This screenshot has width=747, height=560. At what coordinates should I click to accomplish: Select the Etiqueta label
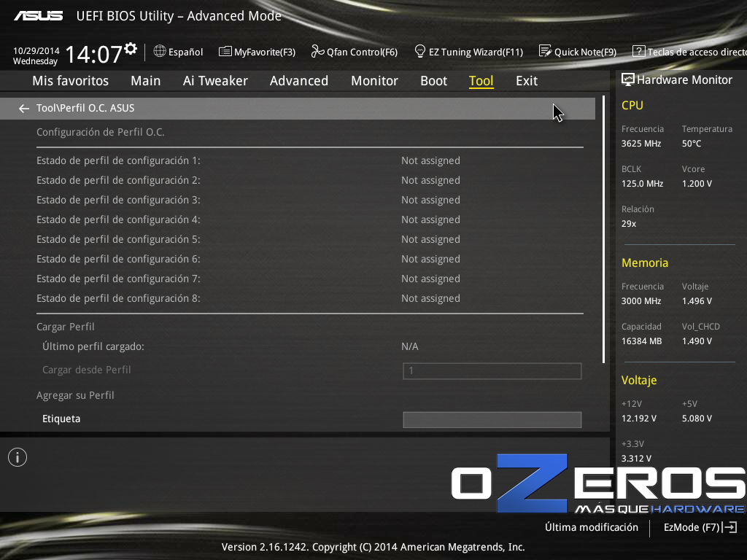pyautogui.click(x=61, y=419)
